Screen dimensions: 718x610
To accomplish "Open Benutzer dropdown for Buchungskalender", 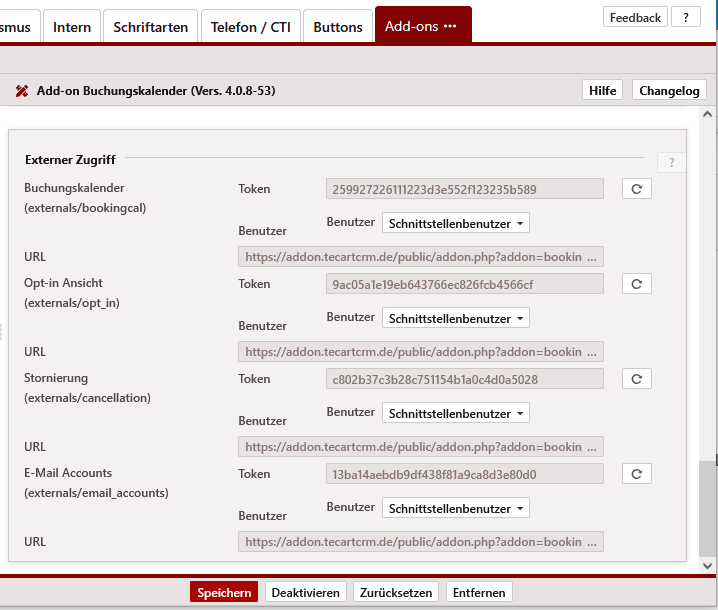I will 455,223.
